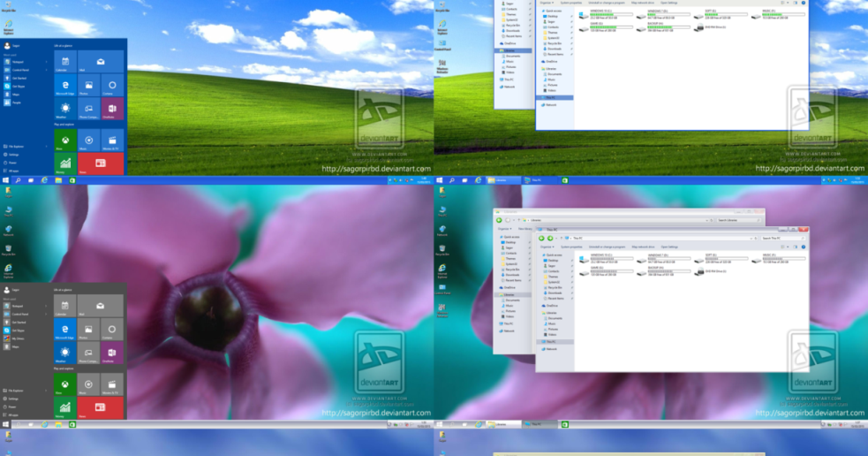This screenshot has width=868, height=456.
Task: Toggle preview pane icon in flower-wallpaper This PC toolbar
Action: [795, 247]
